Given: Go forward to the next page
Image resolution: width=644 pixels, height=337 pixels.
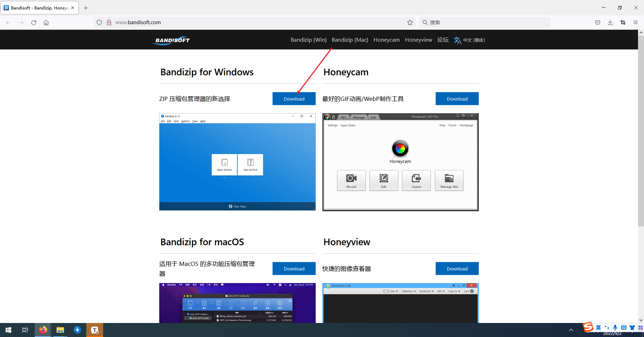Looking at the screenshot, I should 21,22.
